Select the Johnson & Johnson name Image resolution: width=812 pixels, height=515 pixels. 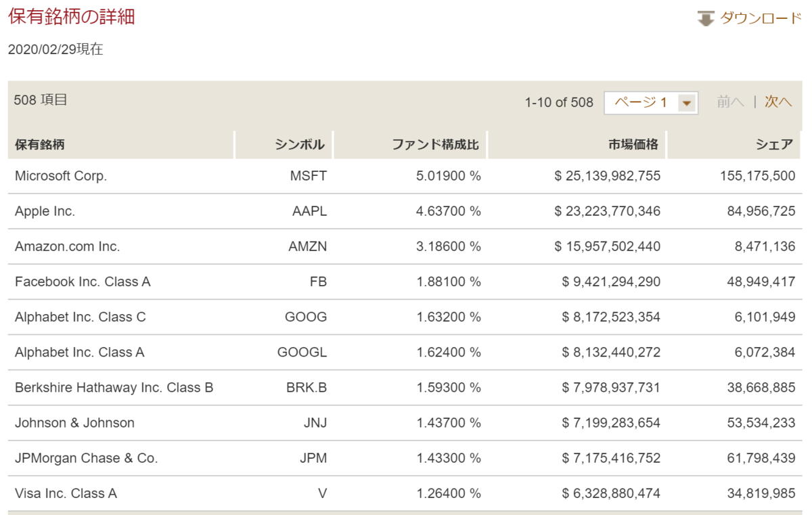click(x=74, y=423)
